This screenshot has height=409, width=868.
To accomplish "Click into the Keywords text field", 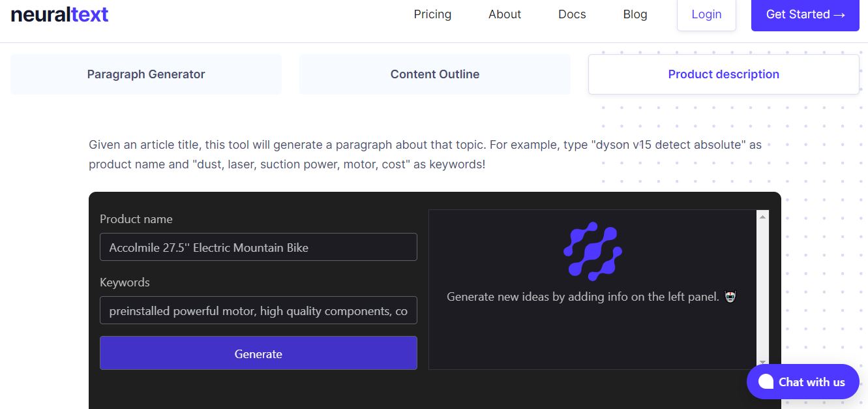I will pyautogui.click(x=258, y=311).
